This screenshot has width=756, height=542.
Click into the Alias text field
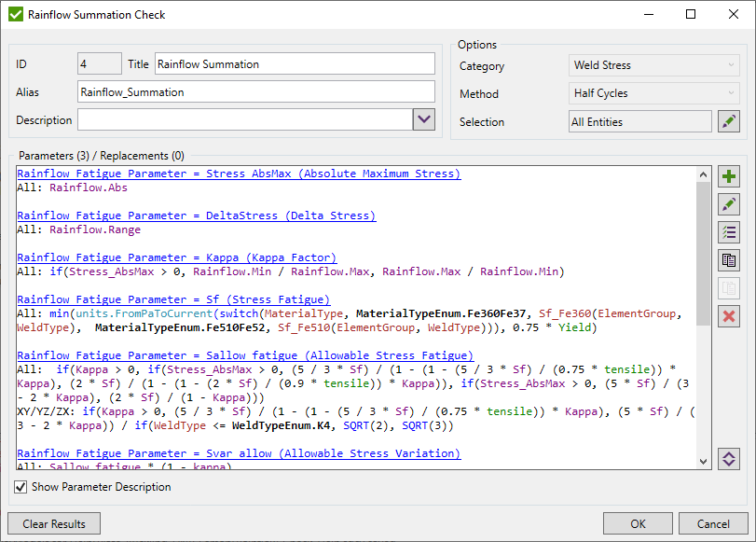(255, 91)
